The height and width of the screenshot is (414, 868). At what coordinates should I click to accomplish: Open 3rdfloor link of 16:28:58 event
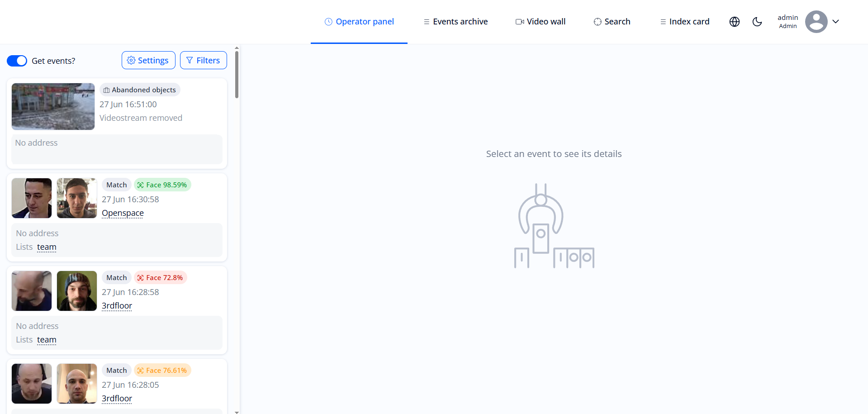pos(117,305)
